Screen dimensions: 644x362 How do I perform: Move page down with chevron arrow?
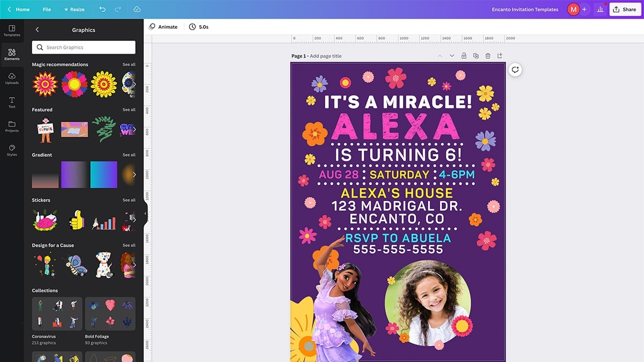[x=452, y=56]
